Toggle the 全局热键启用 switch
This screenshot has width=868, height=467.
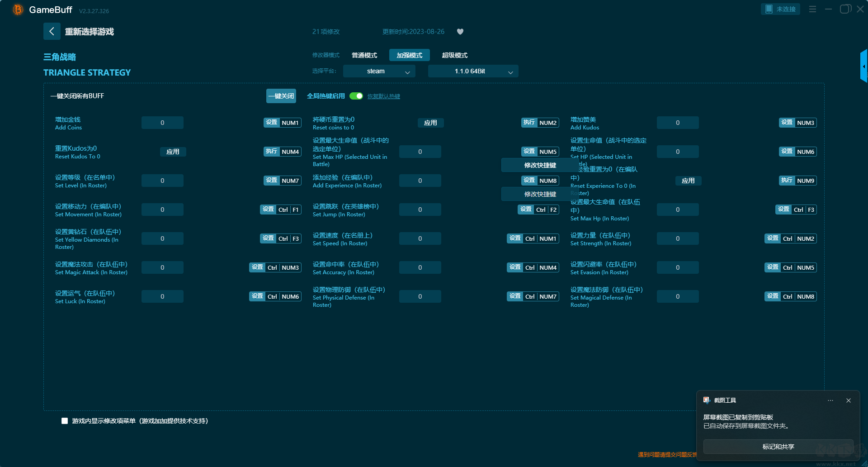(356, 96)
